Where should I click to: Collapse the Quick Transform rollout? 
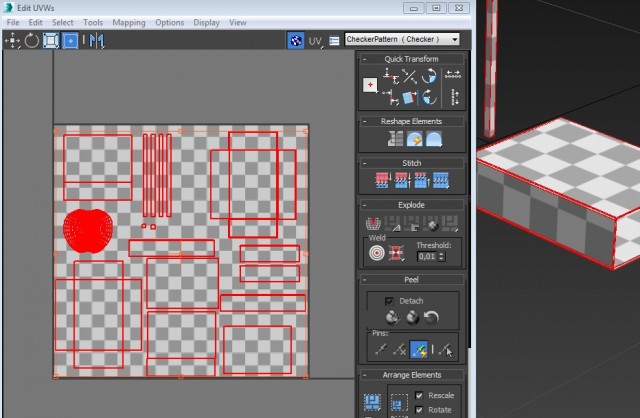tap(364, 60)
